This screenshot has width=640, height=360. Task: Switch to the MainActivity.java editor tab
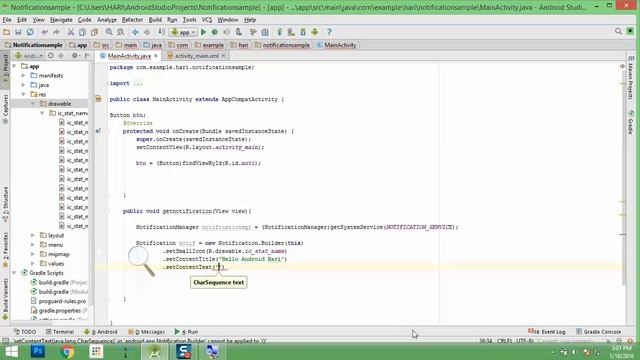point(129,56)
